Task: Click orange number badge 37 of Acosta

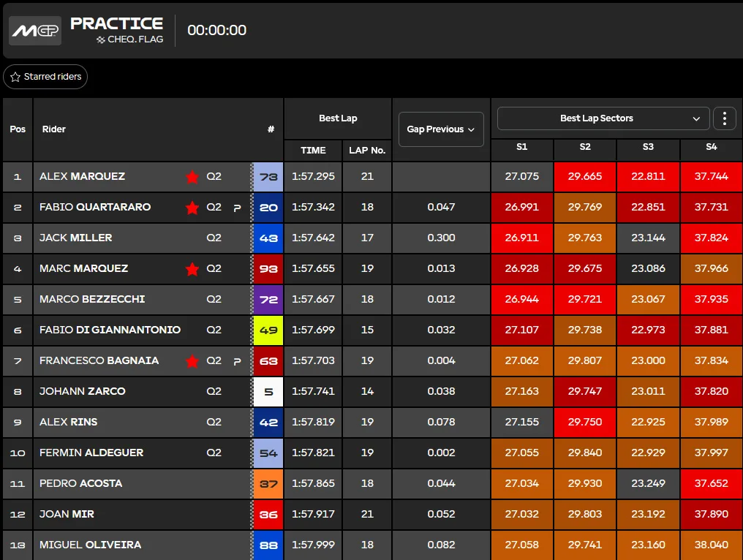Action: click(268, 484)
